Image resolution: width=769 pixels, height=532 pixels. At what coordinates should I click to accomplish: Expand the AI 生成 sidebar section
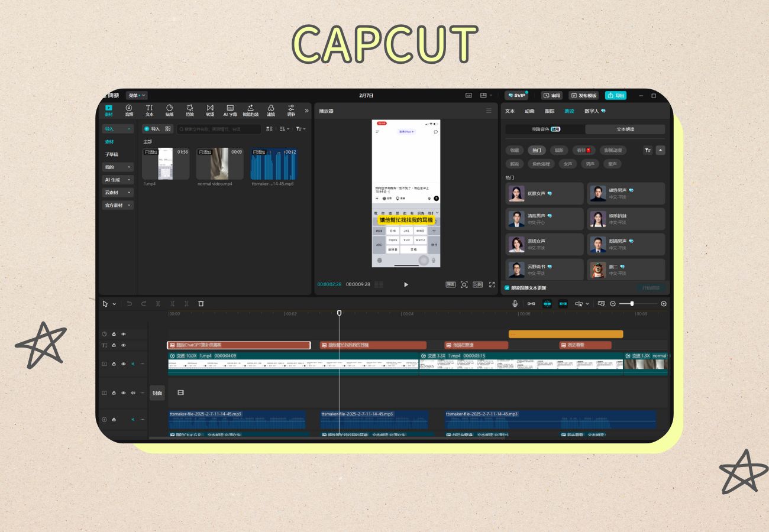(x=118, y=180)
